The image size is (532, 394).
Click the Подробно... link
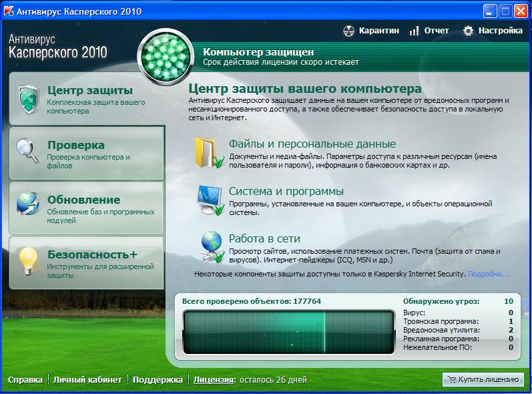click(x=489, y=274)
